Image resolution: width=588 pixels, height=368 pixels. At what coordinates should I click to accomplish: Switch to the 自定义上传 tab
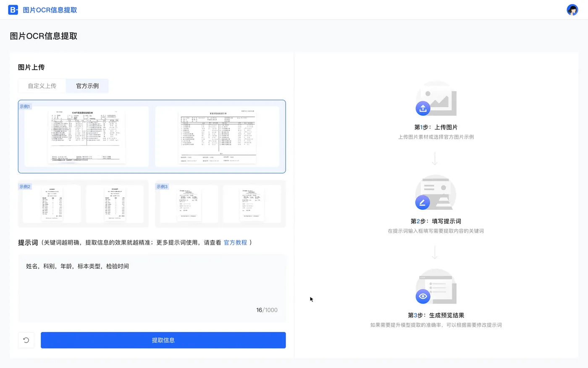click(x=42, y=86)
